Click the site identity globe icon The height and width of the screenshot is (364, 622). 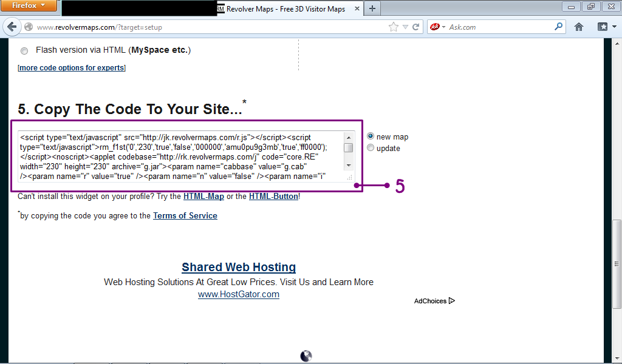click(x=29, y=27)
